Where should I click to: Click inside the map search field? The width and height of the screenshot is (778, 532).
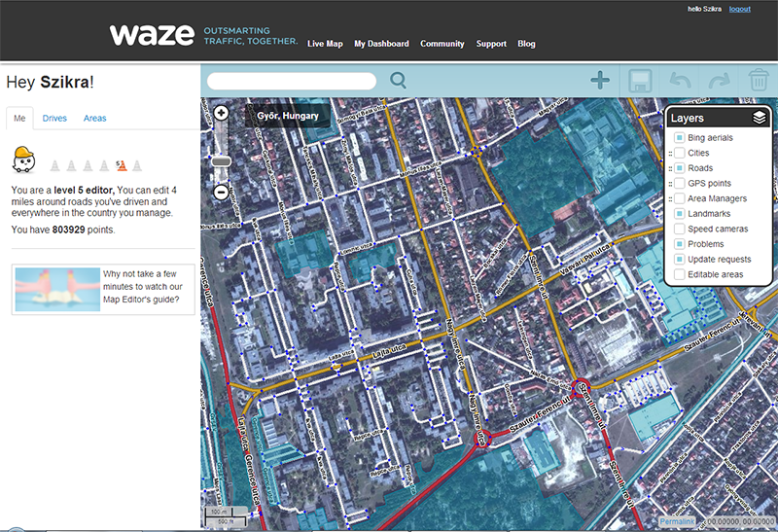click(x=292, y=81)
